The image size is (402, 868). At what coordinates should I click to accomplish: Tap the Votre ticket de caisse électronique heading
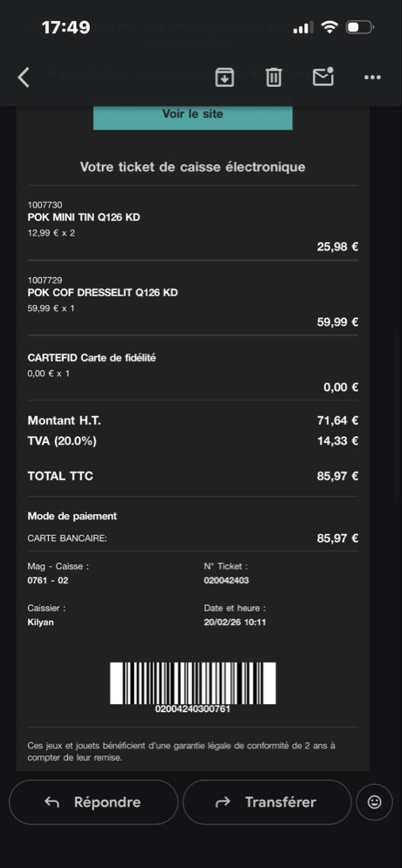coord(192,167)
